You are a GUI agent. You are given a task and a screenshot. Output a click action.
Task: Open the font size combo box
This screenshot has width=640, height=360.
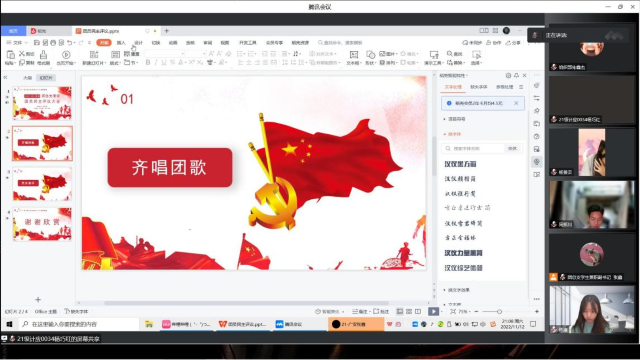click(x=196, y=53)
